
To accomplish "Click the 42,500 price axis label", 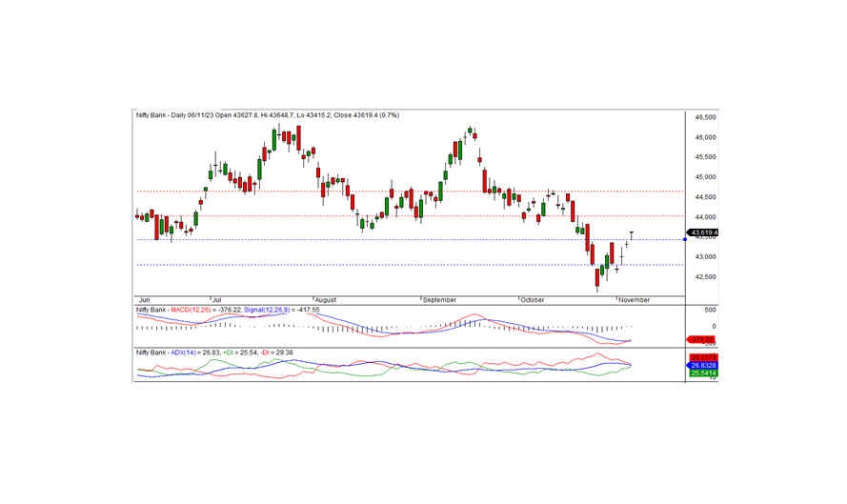I will tap(705, 277).
